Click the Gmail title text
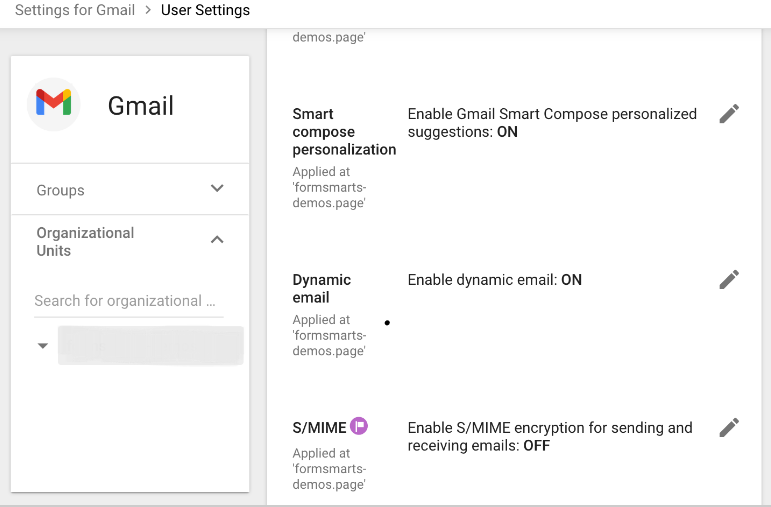771x507 pixels. pyautogui.click(x=141, y=106)
